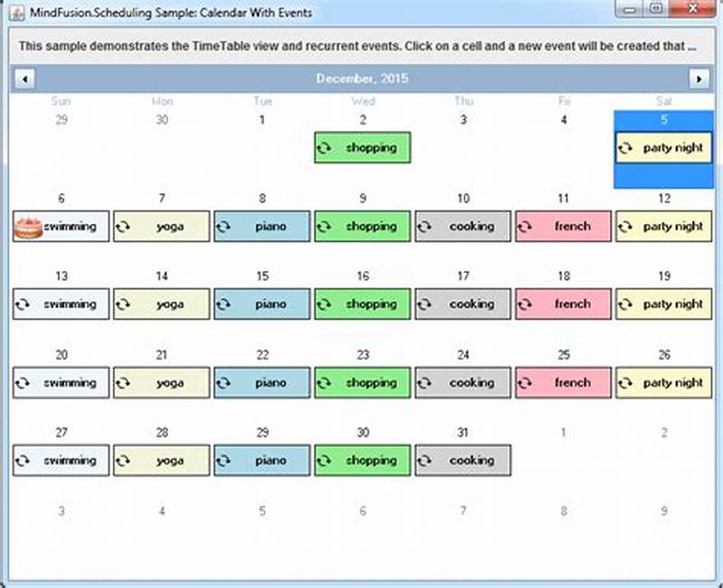Go to the previous month using the left arrow
Image resolution: width=723 pixels, height=588 pixels.
[24, 79]
